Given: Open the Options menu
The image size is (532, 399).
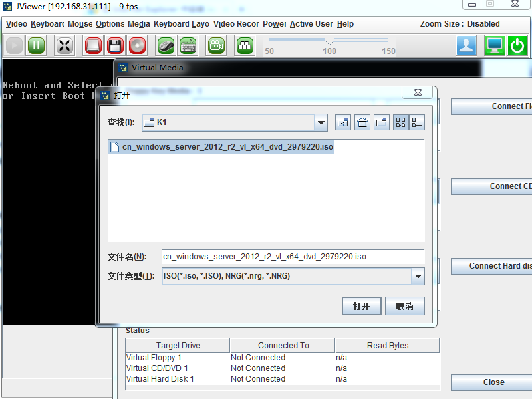Looking at the screenshot, I should [110, 24].
